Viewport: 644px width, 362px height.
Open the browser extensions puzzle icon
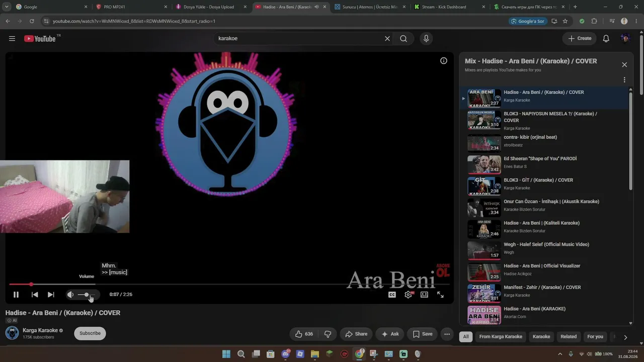click(x=594, y=21)
